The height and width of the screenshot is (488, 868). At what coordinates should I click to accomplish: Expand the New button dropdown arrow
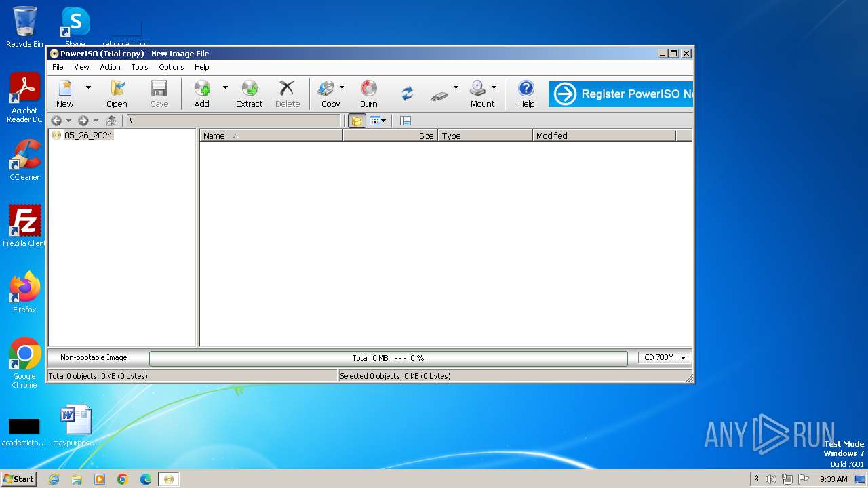point(88,87)
